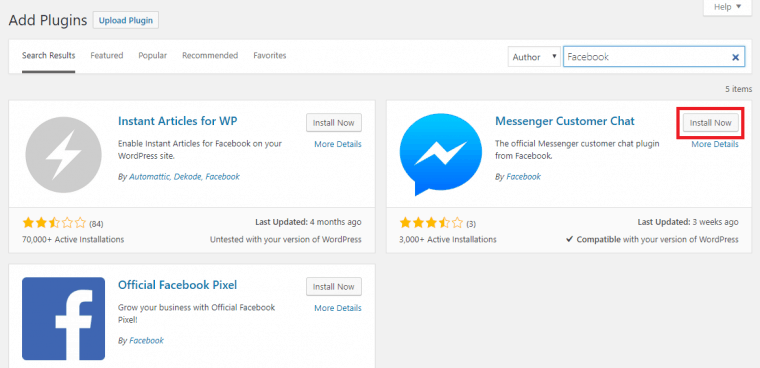Open the Messenger Customer Chat title link

click(565, 121)
